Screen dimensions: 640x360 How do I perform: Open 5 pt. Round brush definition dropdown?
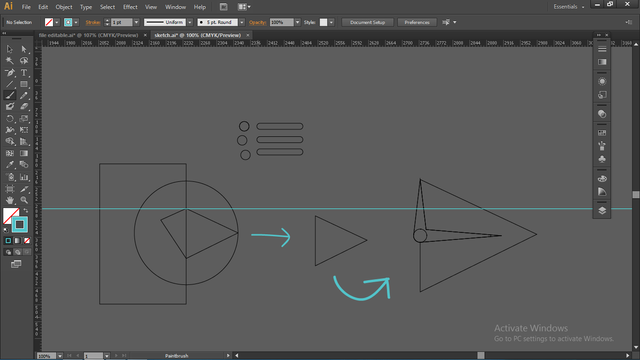pyautogui.click(x=242, y=22)
